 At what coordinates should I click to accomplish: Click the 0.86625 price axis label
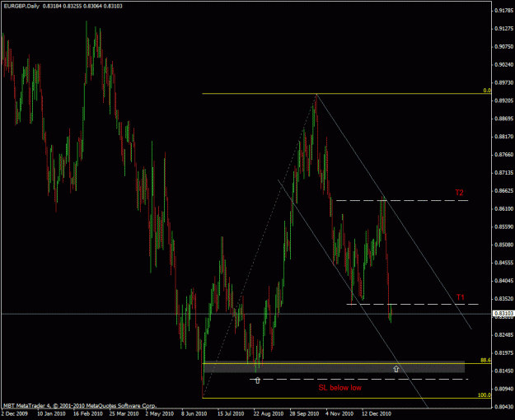[x=504, y=191]
